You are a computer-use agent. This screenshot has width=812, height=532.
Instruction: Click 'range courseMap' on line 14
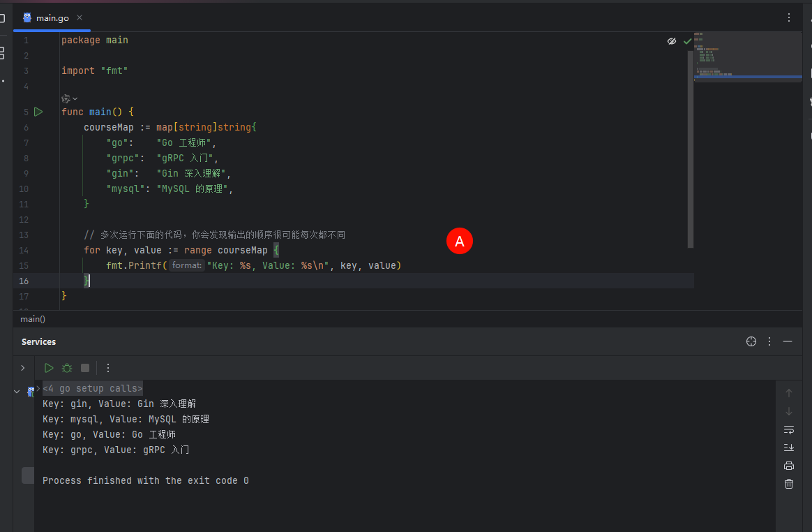click(x=226, y=251)
